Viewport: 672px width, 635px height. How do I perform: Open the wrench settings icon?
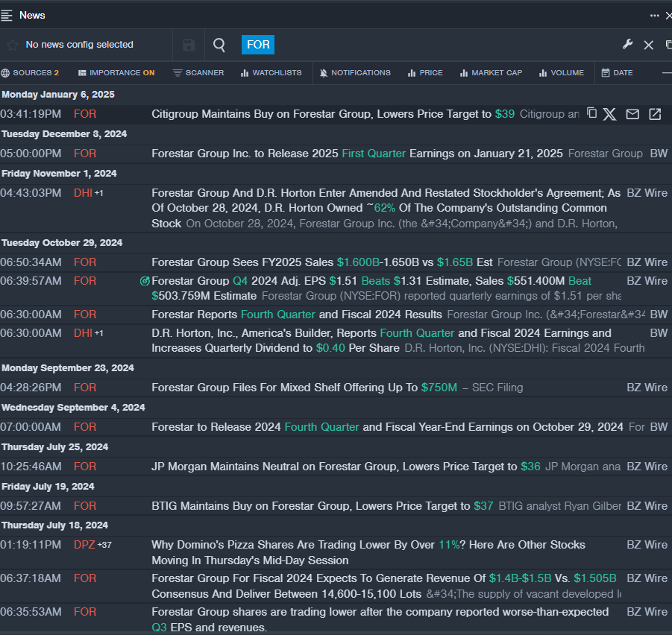627,45
